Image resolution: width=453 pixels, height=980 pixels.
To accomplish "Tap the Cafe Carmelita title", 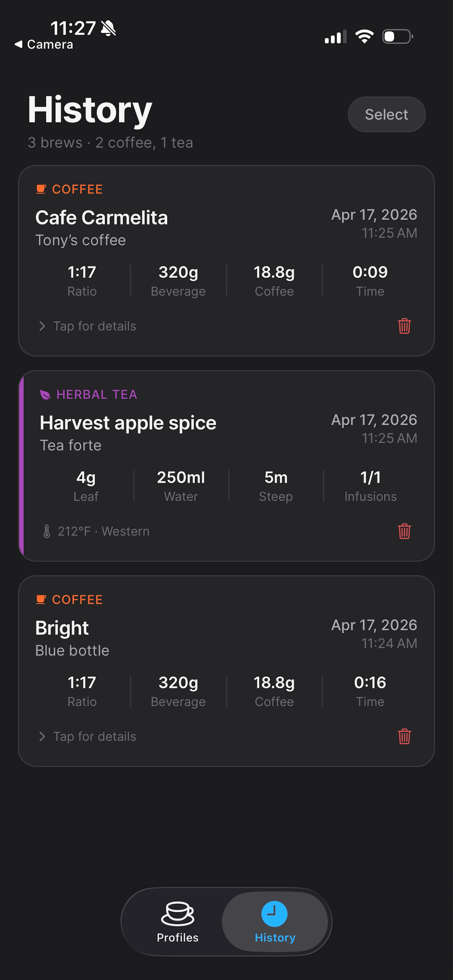I will click(101, 218).
